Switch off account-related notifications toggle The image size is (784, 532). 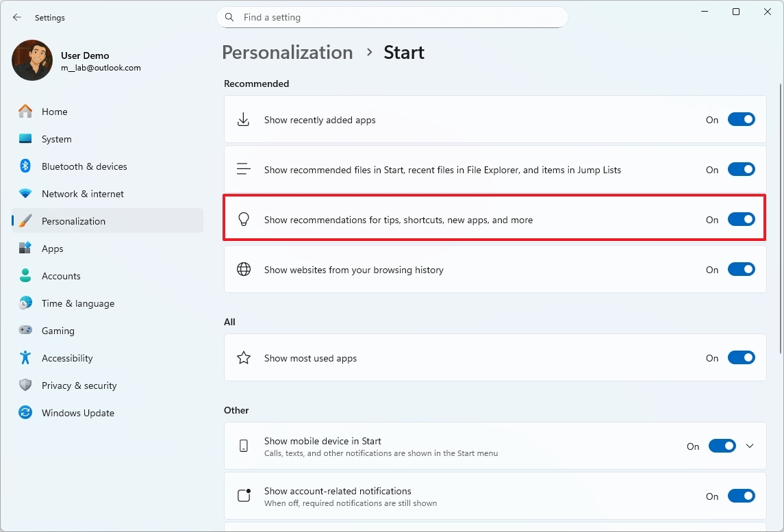coord(741,496)
